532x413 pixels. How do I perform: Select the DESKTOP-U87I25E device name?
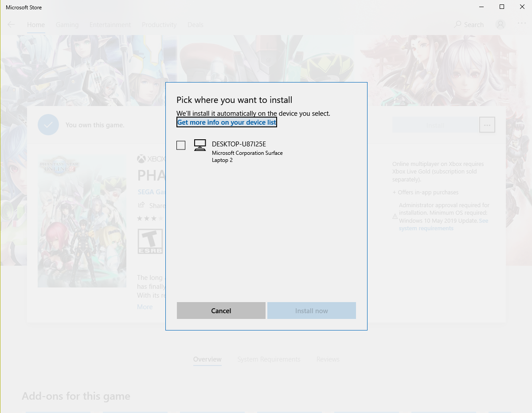coord(239,144)
